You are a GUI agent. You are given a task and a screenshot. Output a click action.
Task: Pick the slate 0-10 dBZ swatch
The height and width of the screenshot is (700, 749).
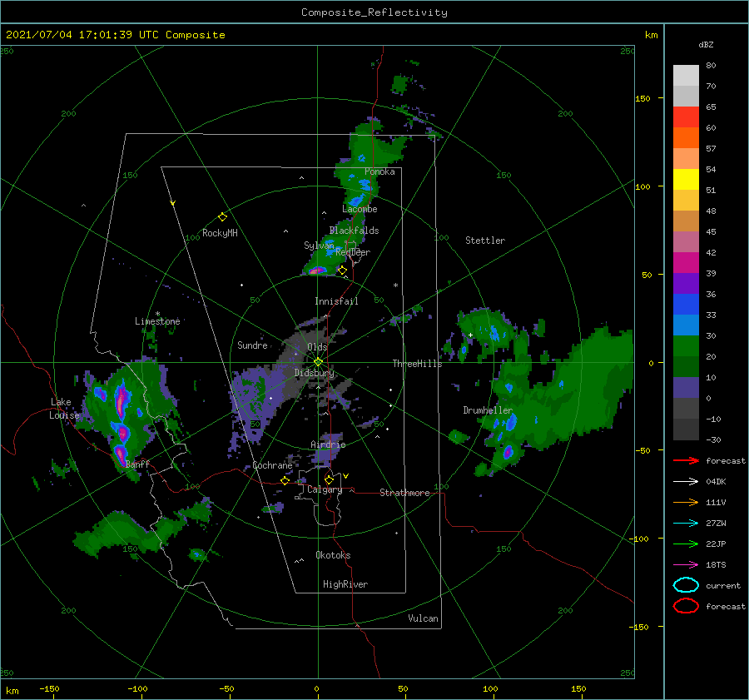point(686,388)
